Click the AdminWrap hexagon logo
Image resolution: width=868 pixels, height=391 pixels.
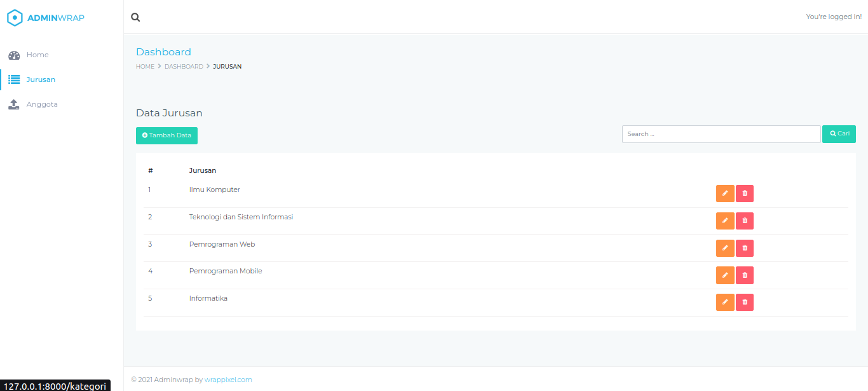15,18
